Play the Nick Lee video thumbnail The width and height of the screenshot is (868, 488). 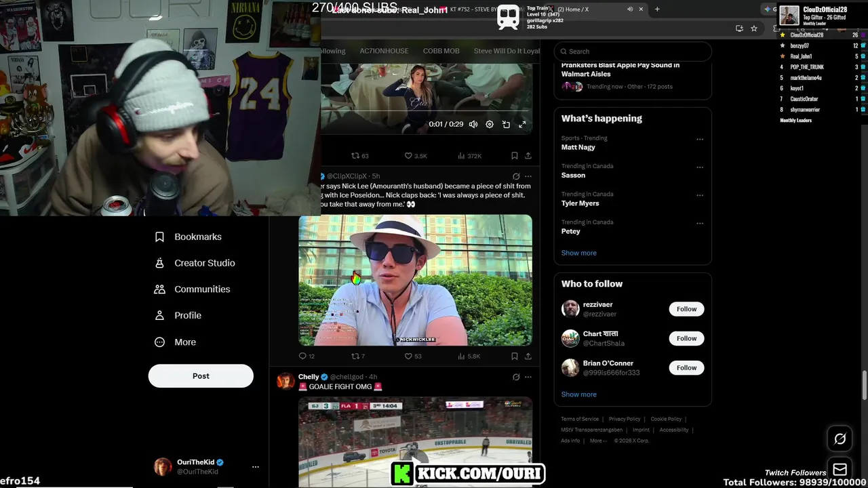click(415, 280)
